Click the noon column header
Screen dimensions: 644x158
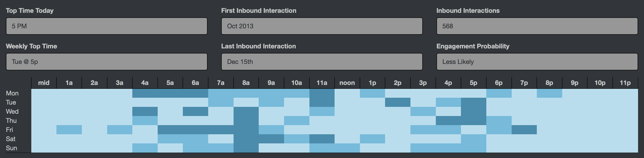coord(347,83)
